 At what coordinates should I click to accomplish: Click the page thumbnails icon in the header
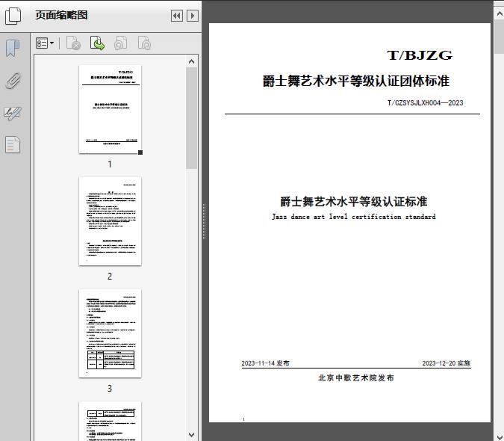13,15
